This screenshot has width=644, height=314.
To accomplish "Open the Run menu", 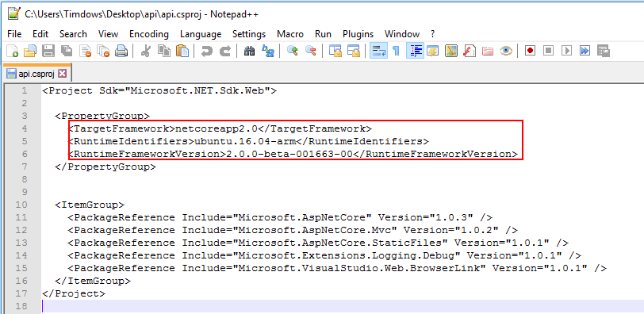I will pos(324,34).
